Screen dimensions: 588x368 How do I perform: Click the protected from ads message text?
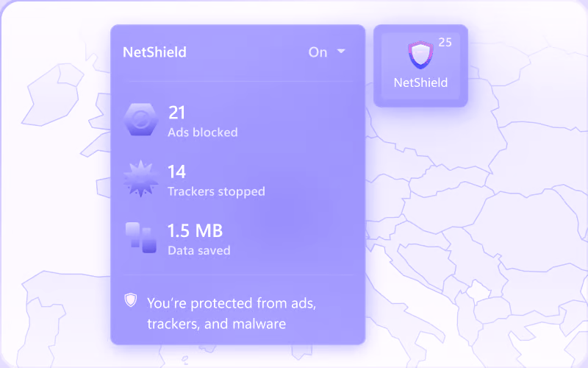236,302
